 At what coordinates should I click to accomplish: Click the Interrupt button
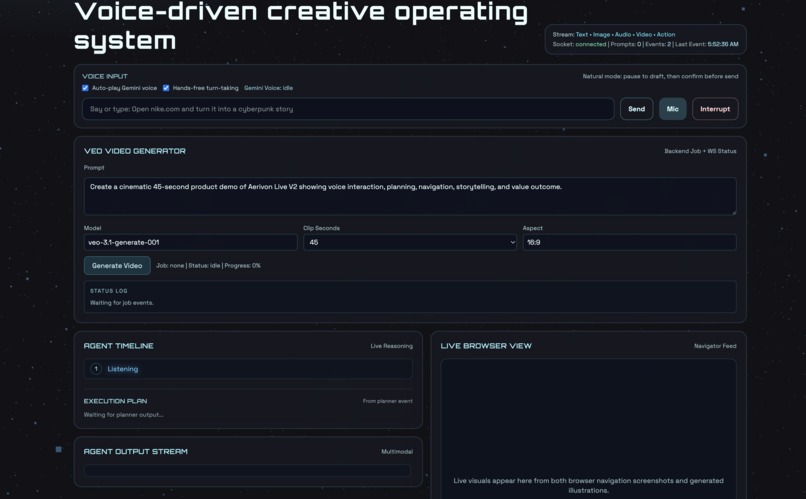tap(715, 109)
